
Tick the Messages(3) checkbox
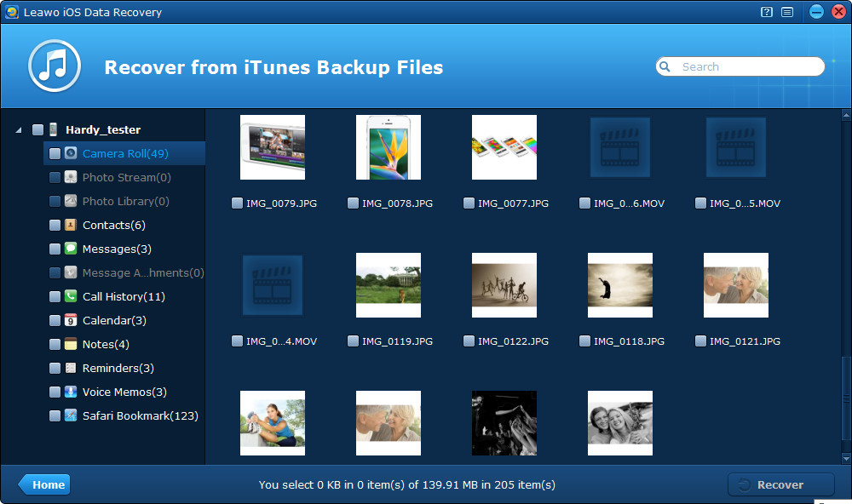pyautogui.click(x=55, y=249)
